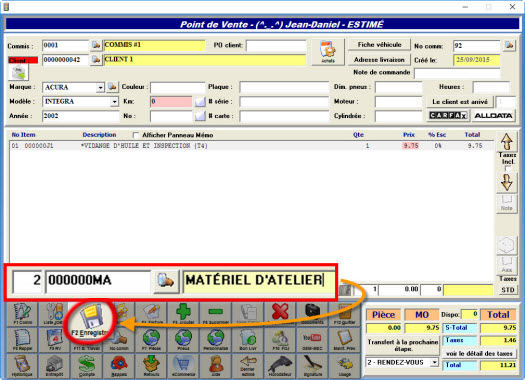
Task: Click the Commis lookup icon
Action: tap(96, 45)
